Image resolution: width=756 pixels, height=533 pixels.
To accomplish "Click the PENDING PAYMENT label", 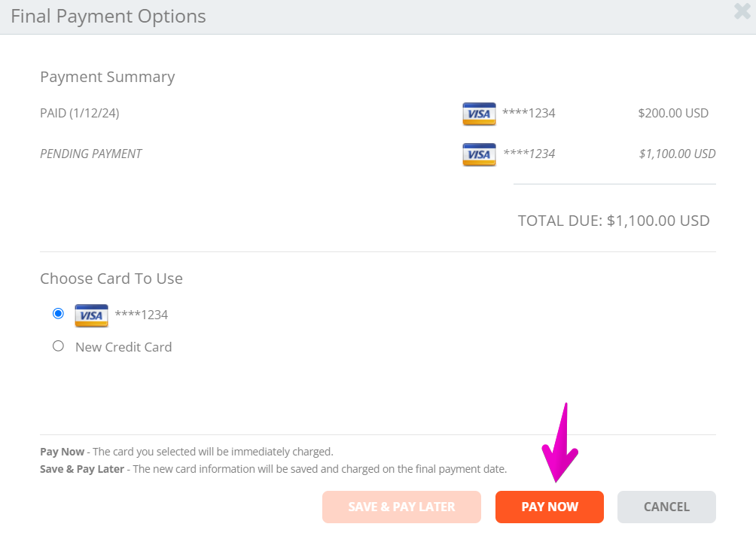I will pyautogui.click(x=90, y=154).
